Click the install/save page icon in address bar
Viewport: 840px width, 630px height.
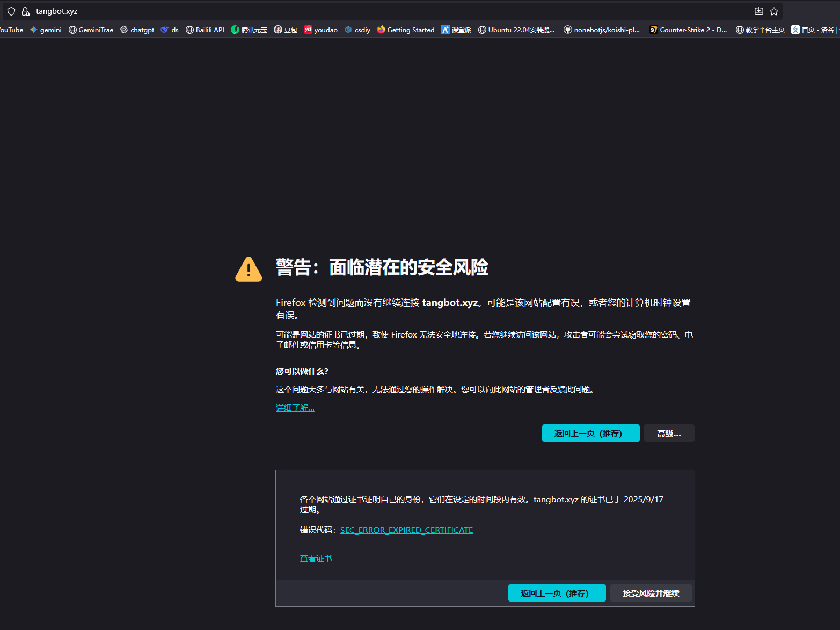tap(759, 11)
